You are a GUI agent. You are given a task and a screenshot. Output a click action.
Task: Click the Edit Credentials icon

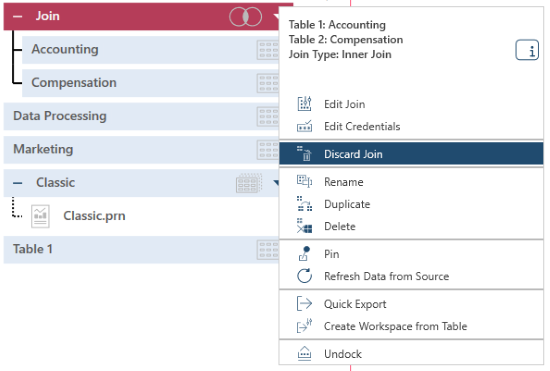[x=304, y=126]
